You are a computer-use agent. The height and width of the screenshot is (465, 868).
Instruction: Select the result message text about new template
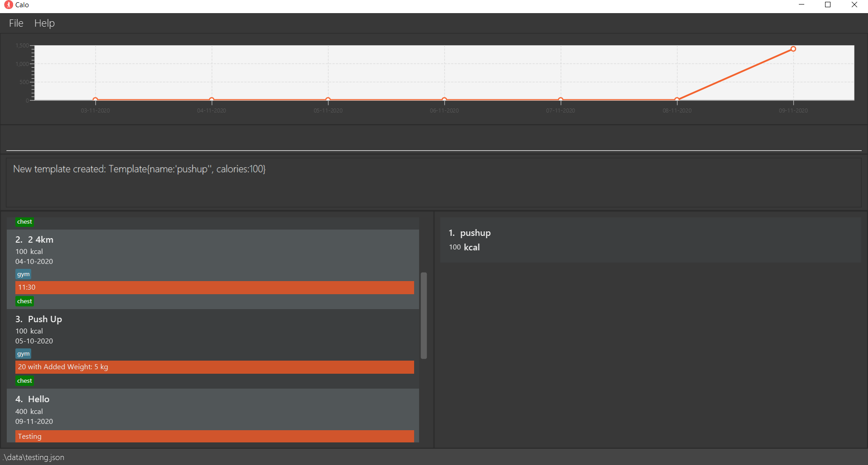tap(139, 169)
